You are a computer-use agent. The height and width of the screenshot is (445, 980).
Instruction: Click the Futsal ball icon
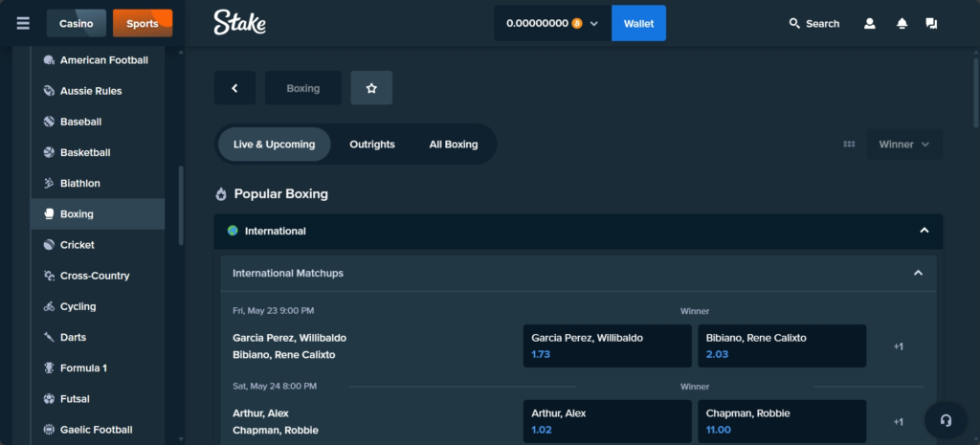[x=49, y=399]
